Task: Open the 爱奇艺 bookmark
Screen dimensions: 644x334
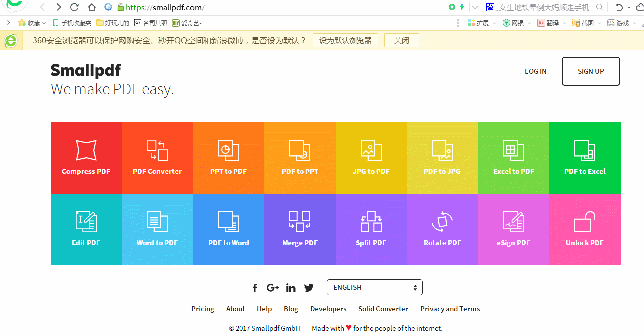Action: (187, 23)
